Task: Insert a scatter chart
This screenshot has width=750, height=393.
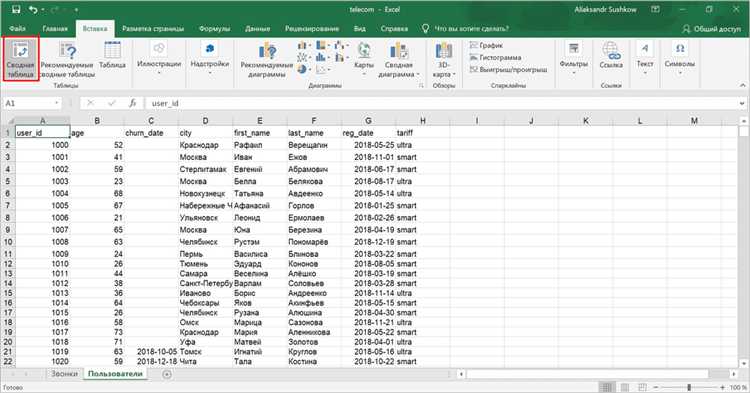Action: pos(322,69)
